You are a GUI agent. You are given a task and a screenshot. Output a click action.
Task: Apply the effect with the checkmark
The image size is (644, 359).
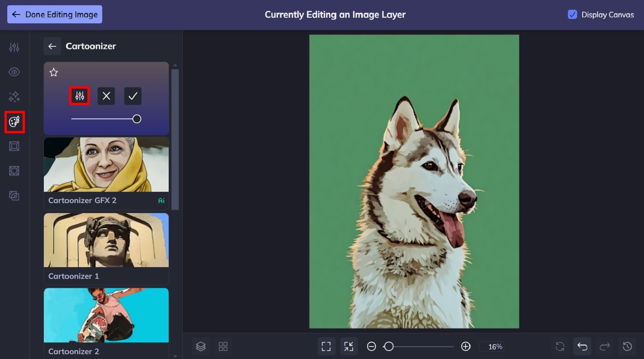coord(133,96)
